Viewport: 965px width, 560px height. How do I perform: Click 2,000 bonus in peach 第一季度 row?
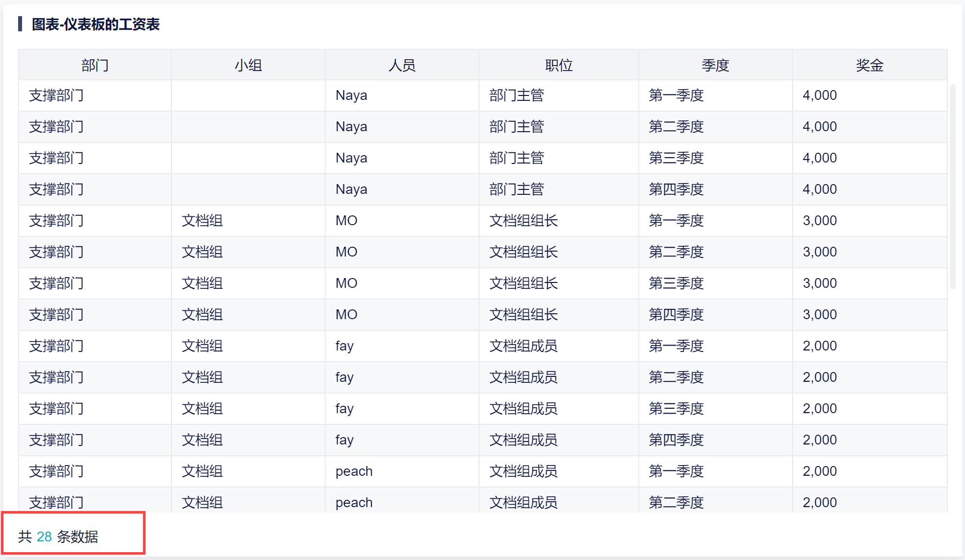coord(820,471)
